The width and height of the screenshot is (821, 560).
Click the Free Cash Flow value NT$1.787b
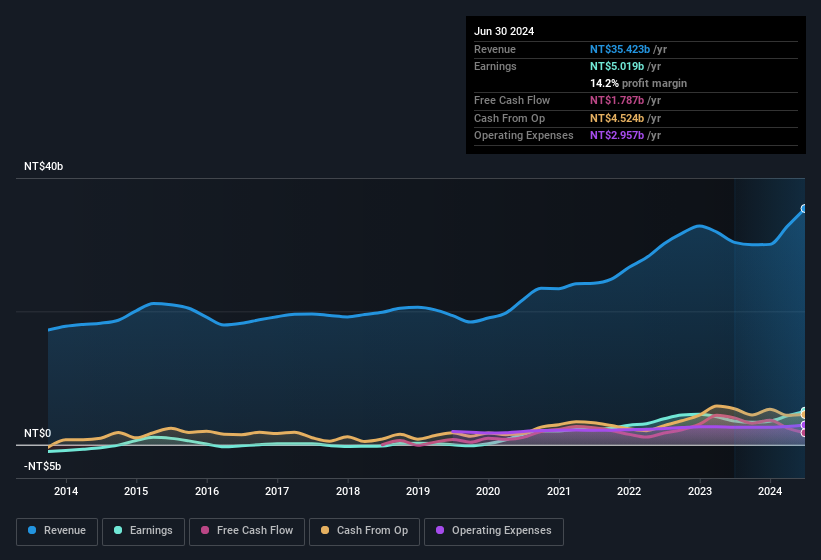coord(617,100)
